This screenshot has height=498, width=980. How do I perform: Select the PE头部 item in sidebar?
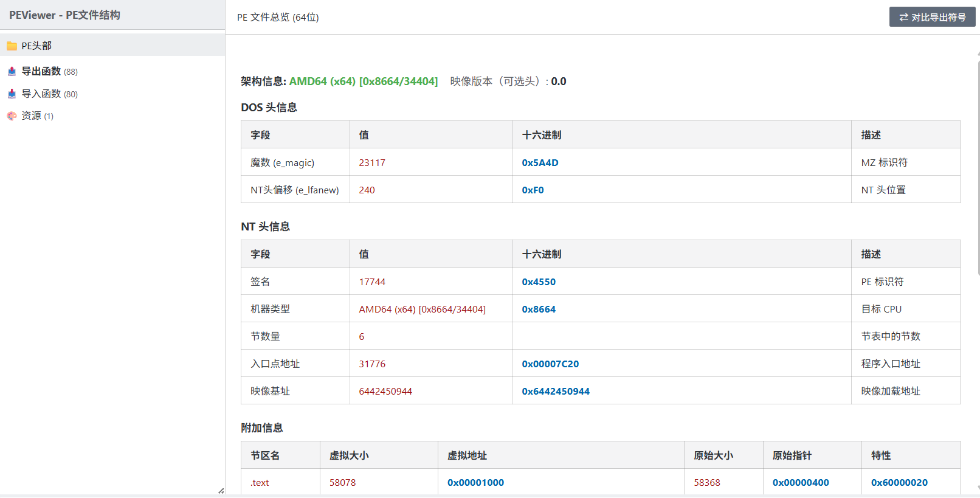click(112, 46)
